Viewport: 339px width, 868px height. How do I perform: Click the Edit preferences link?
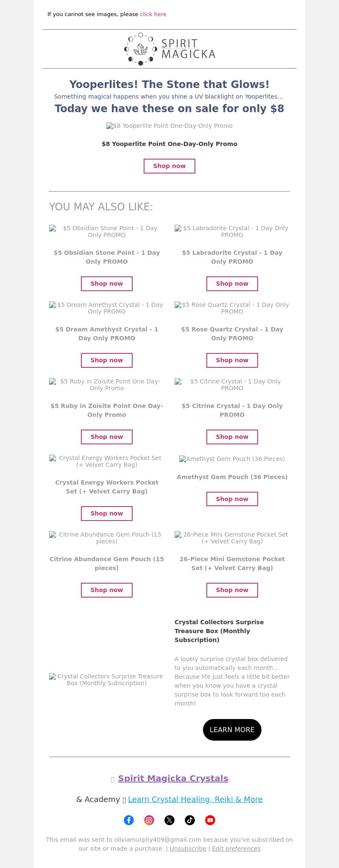point(236,849)
